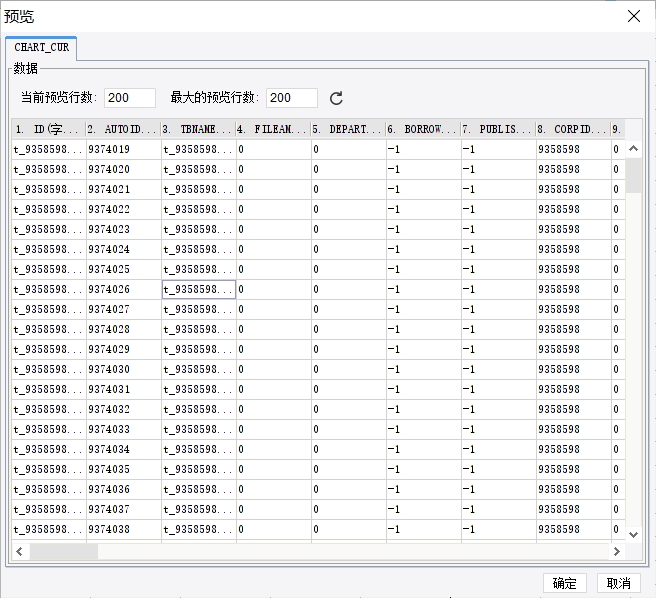Click the CORPID column header

click(574, 129)
